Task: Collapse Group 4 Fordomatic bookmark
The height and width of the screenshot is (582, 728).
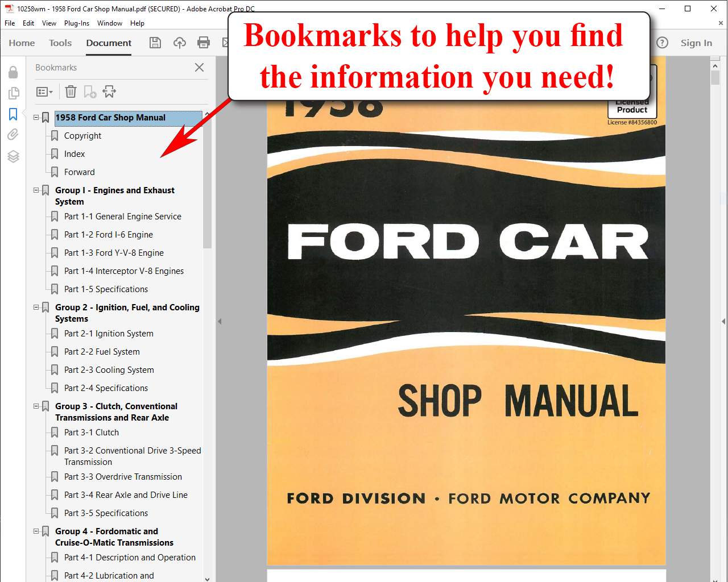Action: click(36, 531)
